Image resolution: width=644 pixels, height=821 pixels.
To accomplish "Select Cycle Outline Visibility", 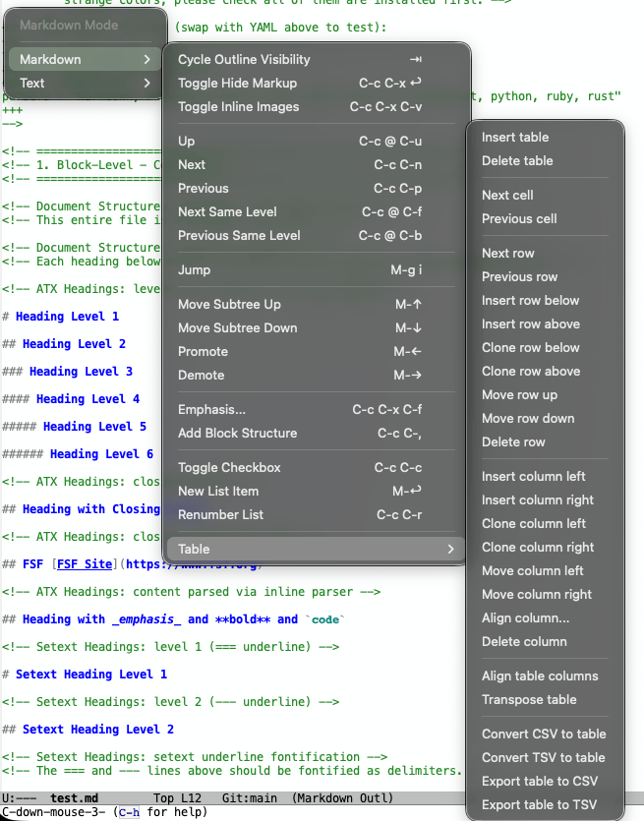I will [317, 59].
